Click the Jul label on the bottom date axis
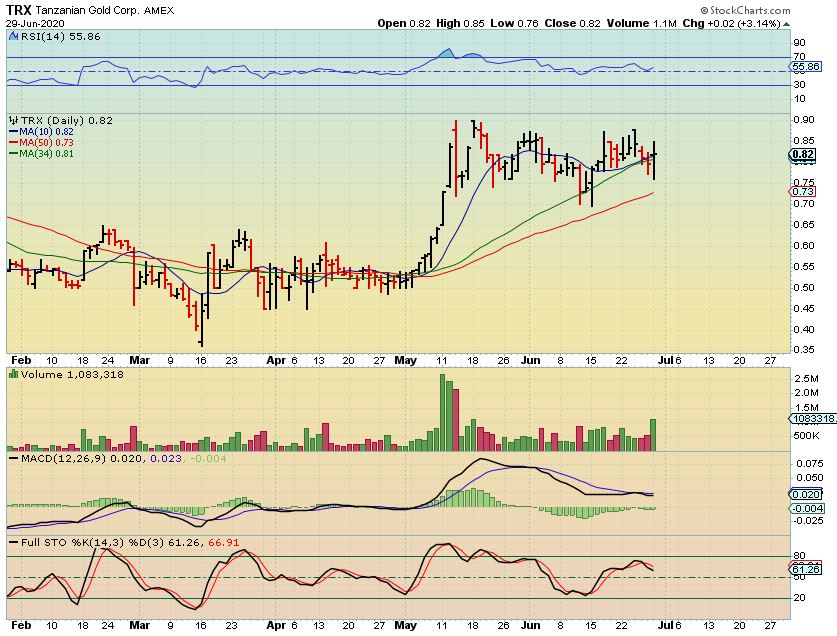The image size is (837, 636). [x=665, y=625]
